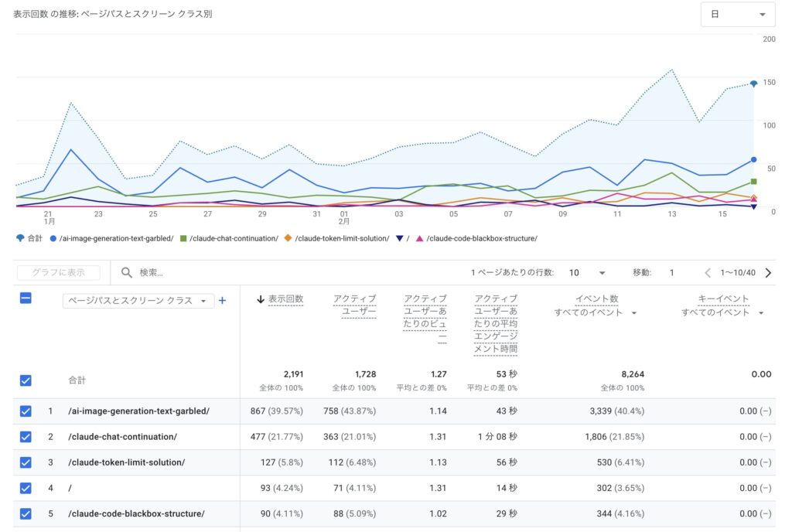Click the descending sort arrow on 表示回数 column
The height and width of the screenshot is (532, 792).
[262, 298]
